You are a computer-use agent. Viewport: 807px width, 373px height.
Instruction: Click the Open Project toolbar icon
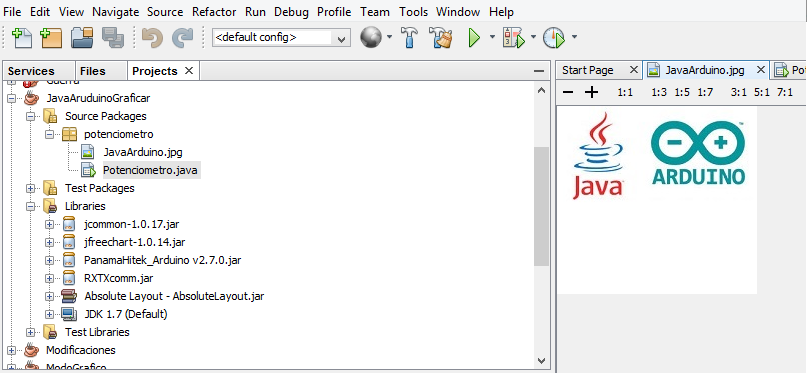[x=82, y=38]
